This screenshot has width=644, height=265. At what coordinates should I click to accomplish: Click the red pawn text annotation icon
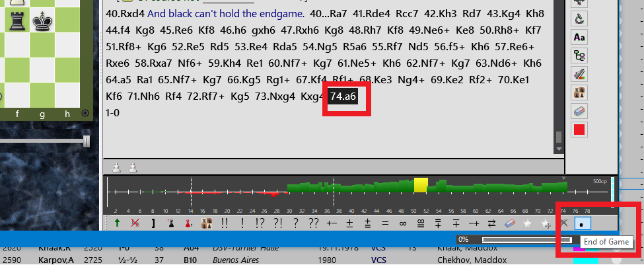point(188,223)
